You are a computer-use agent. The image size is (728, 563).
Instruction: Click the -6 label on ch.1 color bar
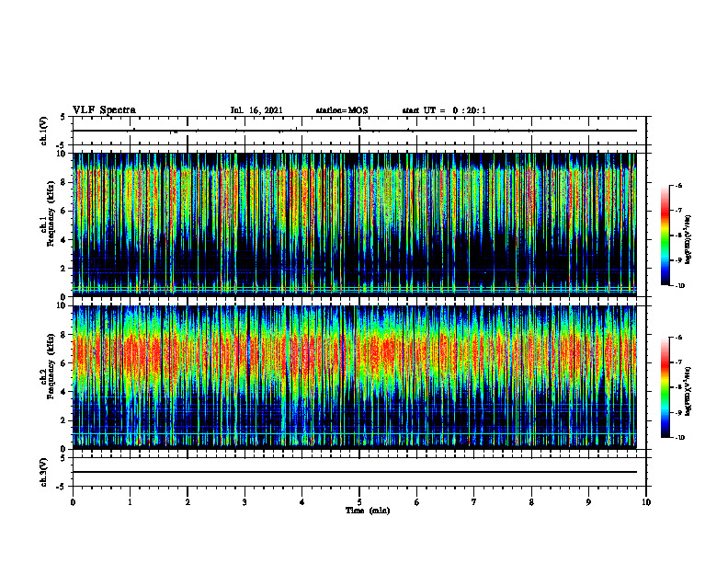[x=678, y=185]
